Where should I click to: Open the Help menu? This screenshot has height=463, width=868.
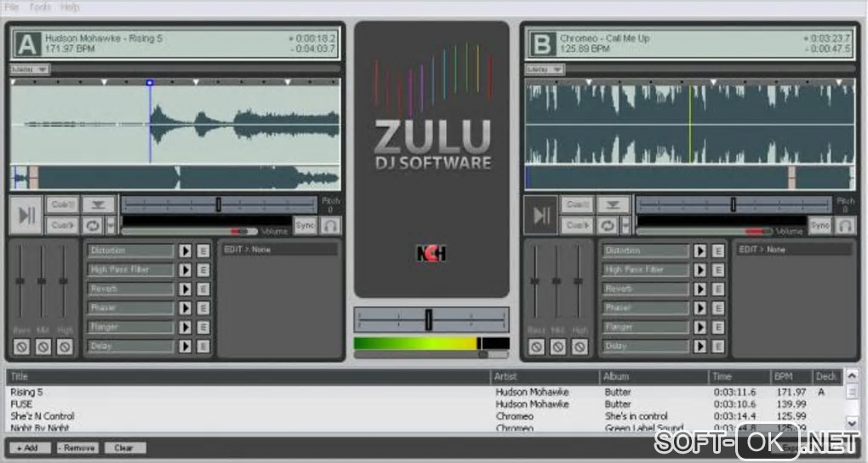click(70, 7)
